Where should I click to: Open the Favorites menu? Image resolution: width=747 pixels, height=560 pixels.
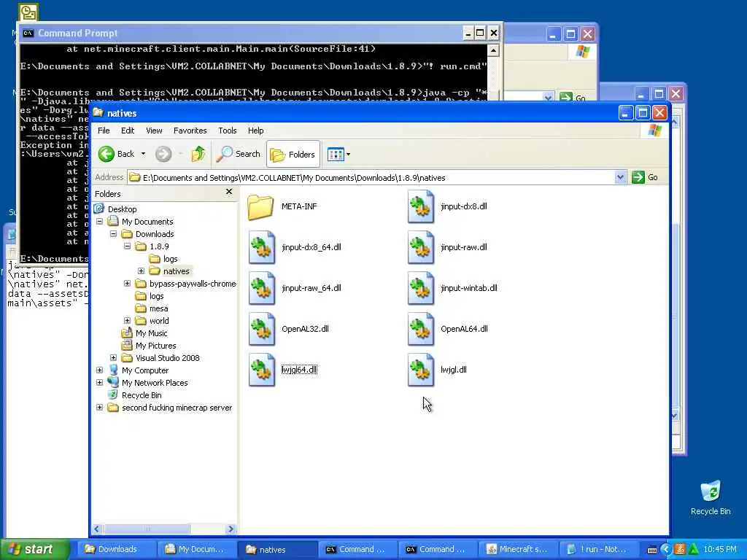(190, 131)
